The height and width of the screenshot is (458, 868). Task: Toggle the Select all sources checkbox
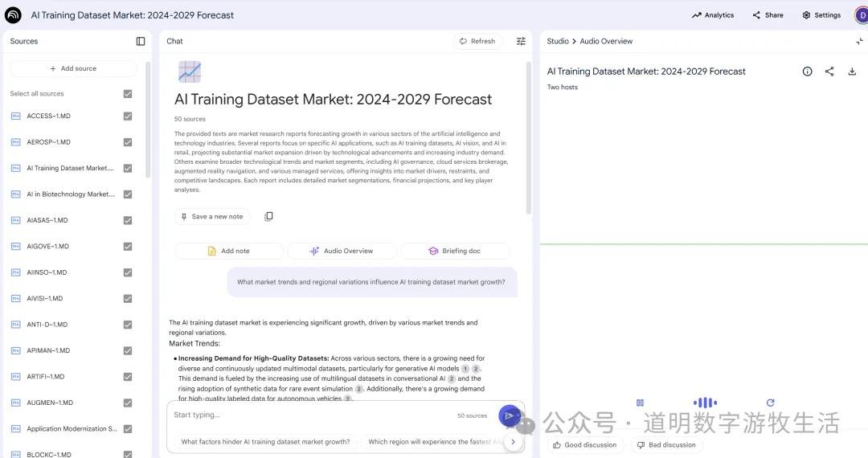tap(128, 94)
